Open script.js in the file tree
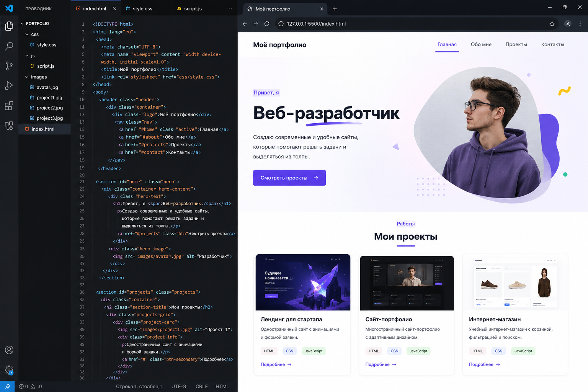The image size is (588, 392). [x=44, y=66]
